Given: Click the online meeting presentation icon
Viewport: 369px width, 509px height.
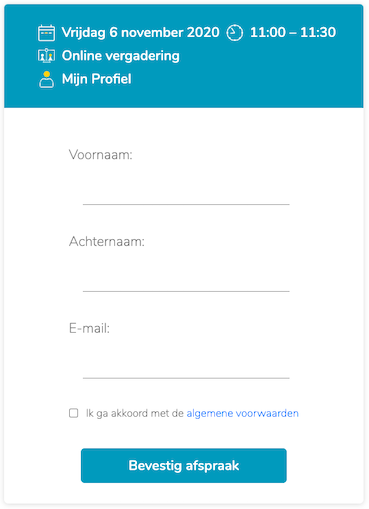Looking at the screenshot, I should [x=46, y=56].
